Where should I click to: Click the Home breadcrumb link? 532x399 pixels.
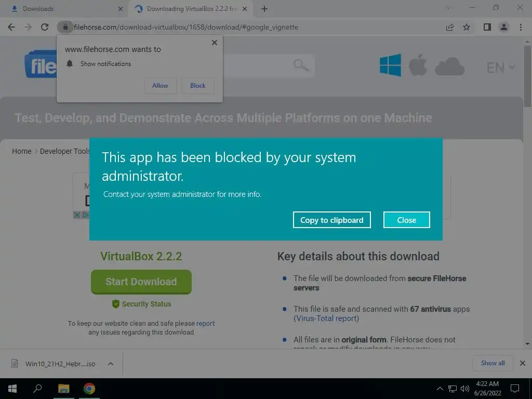pyautogui.click(x=22, y=151)
